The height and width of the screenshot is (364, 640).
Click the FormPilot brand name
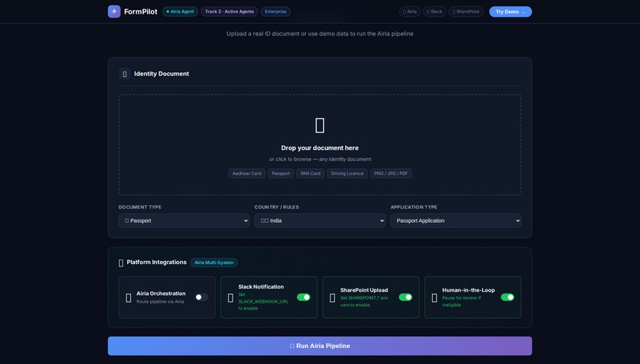pyautogui.click(x=141, y=11)
